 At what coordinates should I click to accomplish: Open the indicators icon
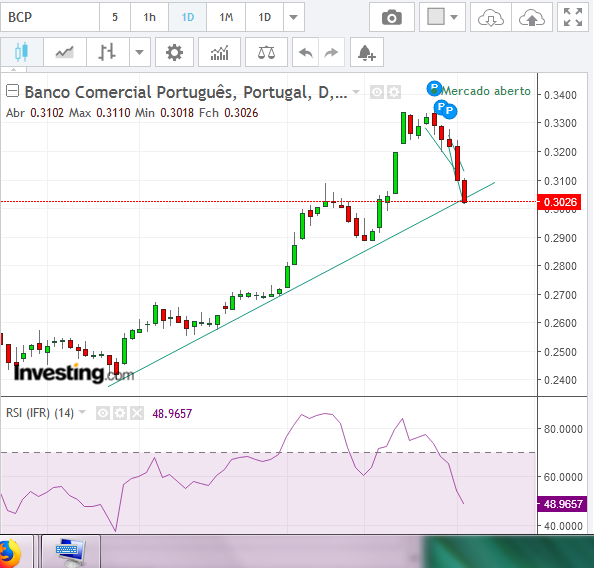pyautogui.click(x=219, y=52)
